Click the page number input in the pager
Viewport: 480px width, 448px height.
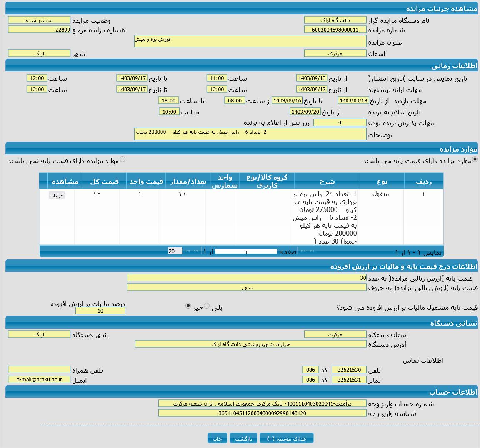(x=246, y=251)
